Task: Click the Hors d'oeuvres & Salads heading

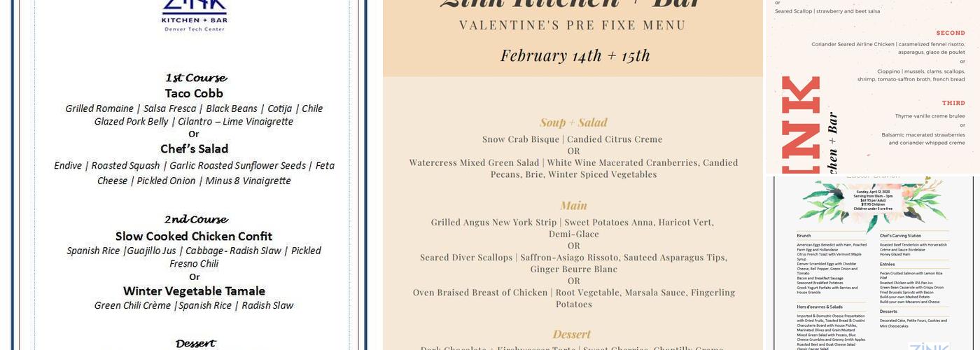Action: [820, 307]
